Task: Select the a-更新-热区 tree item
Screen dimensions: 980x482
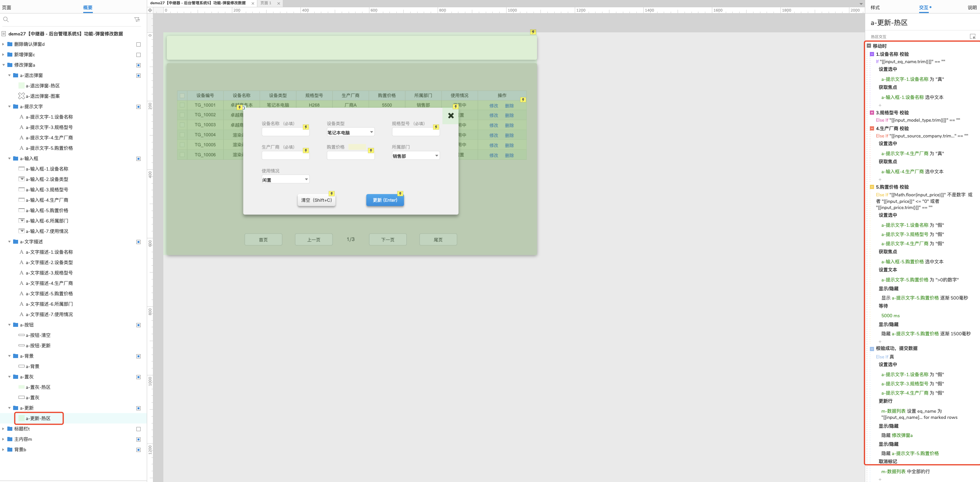Action: [38, 418]
